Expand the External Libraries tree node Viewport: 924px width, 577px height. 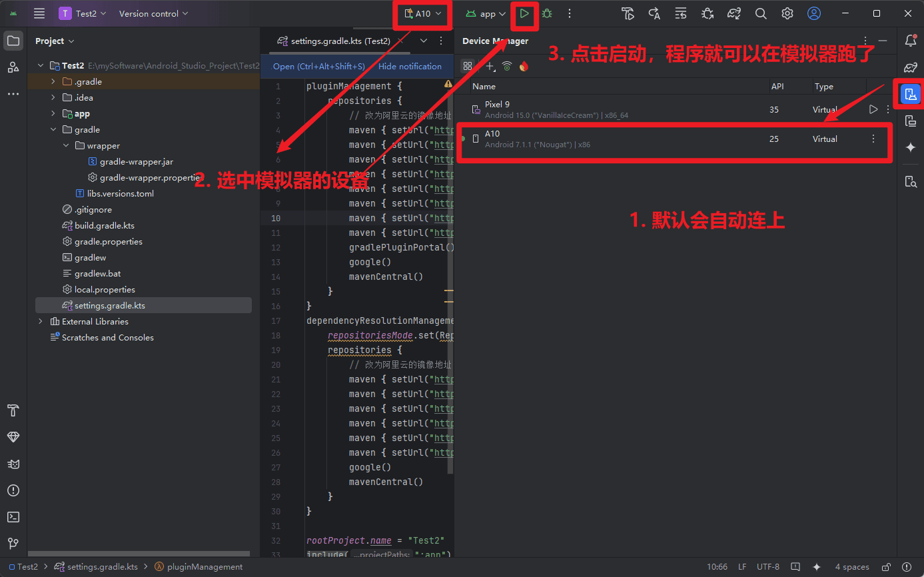41,322
